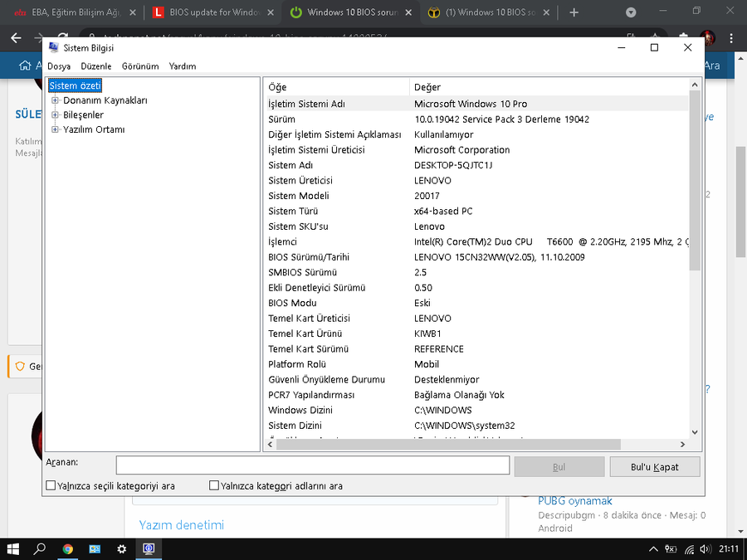Open Settings gear in the taskbar
This screenshot has height=560, width=747.
pyautogui.click(x=122, y=548)
